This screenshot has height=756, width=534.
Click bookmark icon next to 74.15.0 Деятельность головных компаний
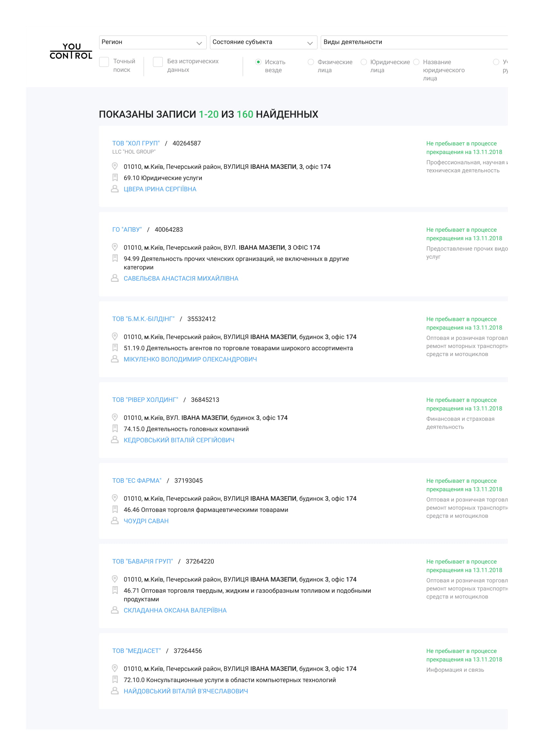(115, 429)
